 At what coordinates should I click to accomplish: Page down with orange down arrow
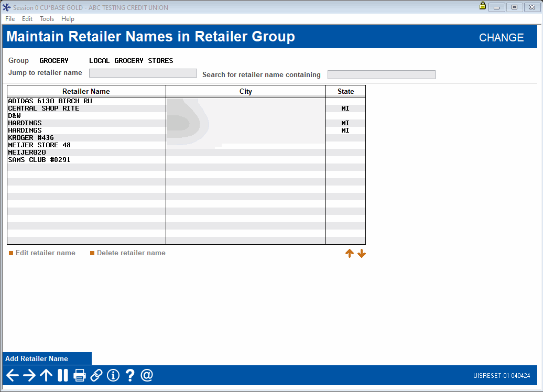pos(362,254)
